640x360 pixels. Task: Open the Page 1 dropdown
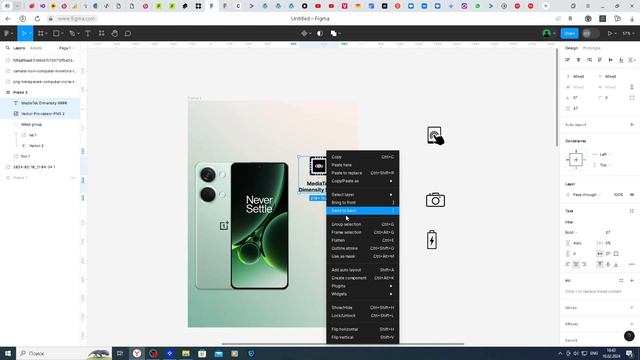(66, 48)
